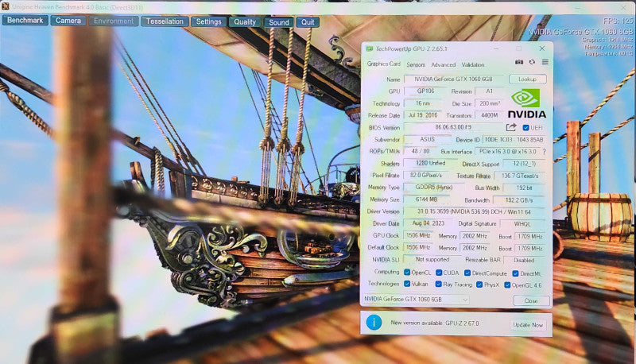This screenshot has height=364, width=636.
Task: Click the blue info icon in update bar
Action: [374, 323]
